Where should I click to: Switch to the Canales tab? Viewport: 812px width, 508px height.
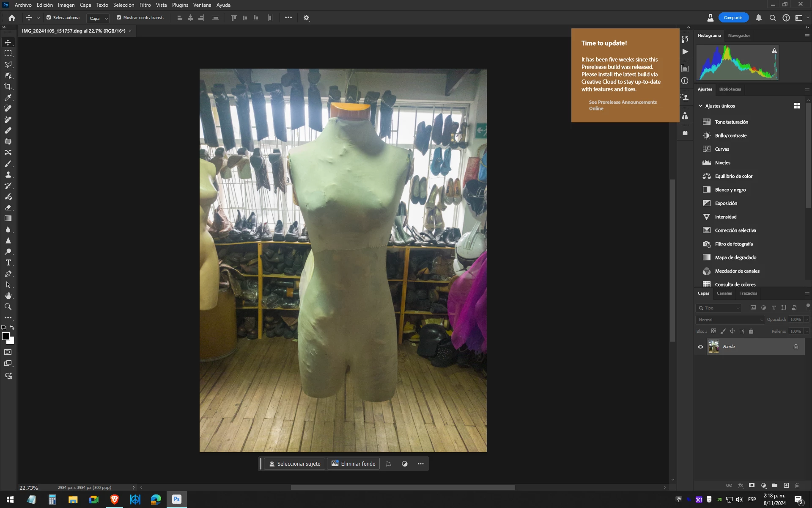click(x=724, y=293)
